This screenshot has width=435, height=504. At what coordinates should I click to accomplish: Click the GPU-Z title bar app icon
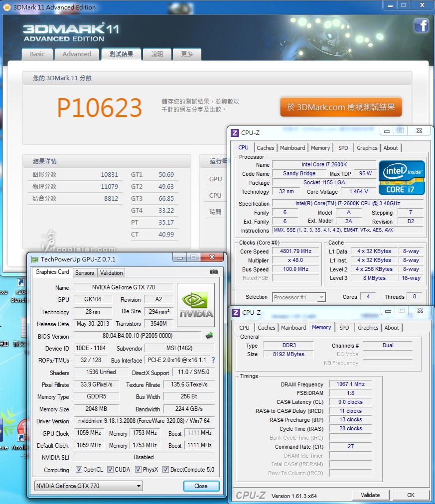coord(34,259)
